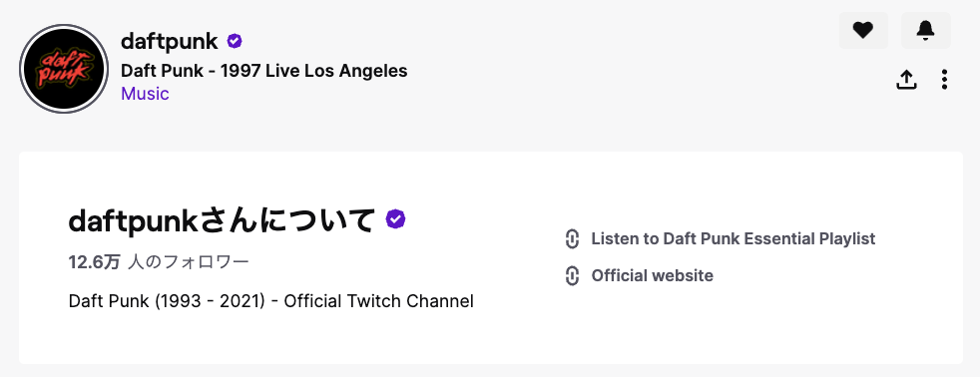Screen dimensions: 980x377
Task: Click the chain icon beside Official website
Action: [572, 276]
